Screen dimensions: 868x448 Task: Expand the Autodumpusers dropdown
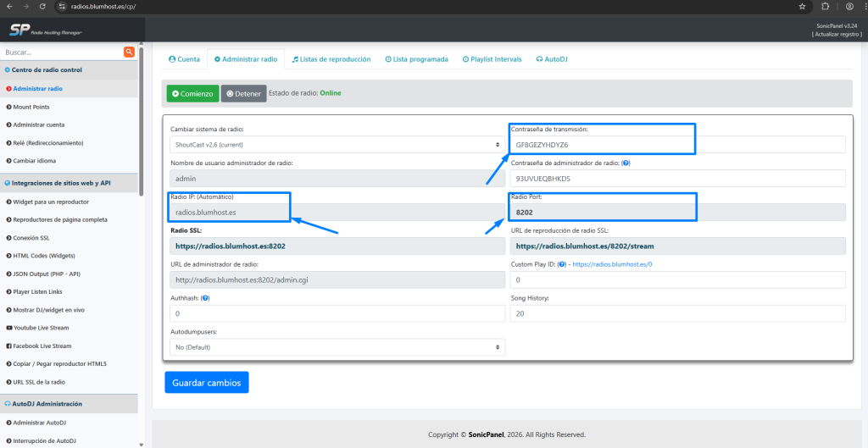tap(337, 347)
